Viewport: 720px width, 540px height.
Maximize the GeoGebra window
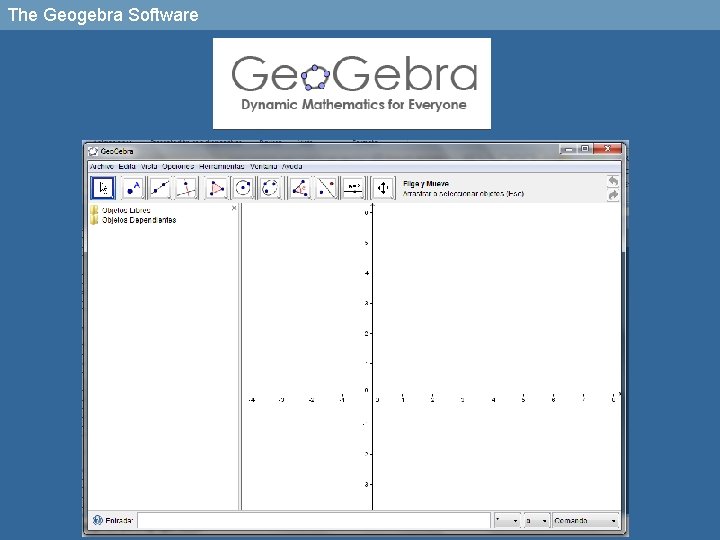(x=585, y=149)
